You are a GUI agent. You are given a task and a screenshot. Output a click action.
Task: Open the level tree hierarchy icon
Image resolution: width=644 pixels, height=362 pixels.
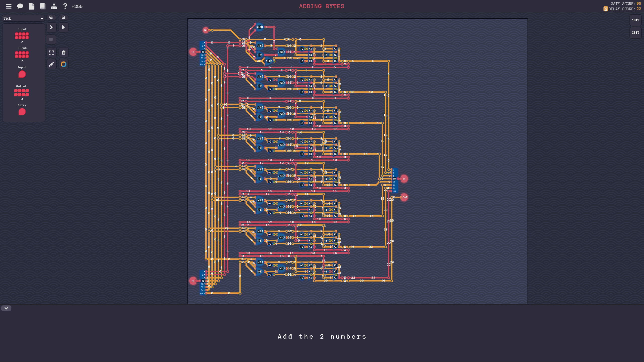pyautogui.click(x=54, y=6)
